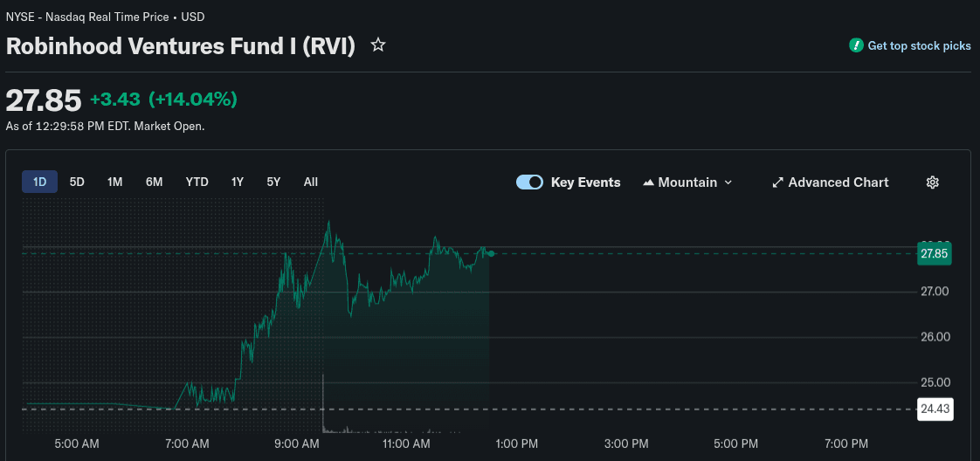Switch chart to YTD range
Screen dimensions: 980x461
[197, 182]
